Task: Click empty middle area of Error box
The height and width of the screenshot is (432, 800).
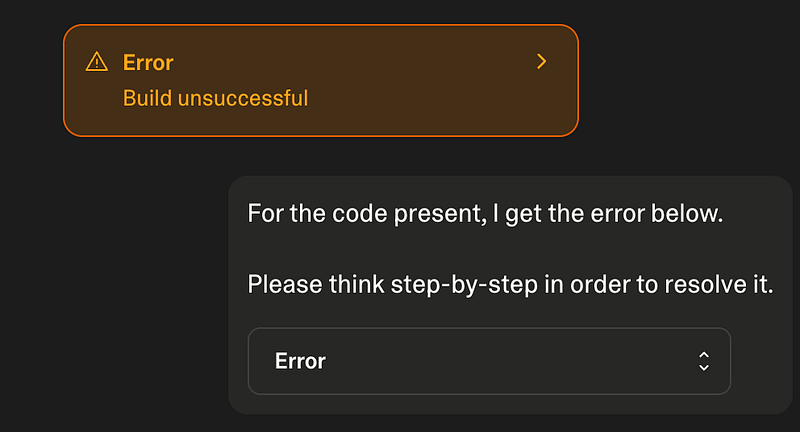Action: click(500, 361)
